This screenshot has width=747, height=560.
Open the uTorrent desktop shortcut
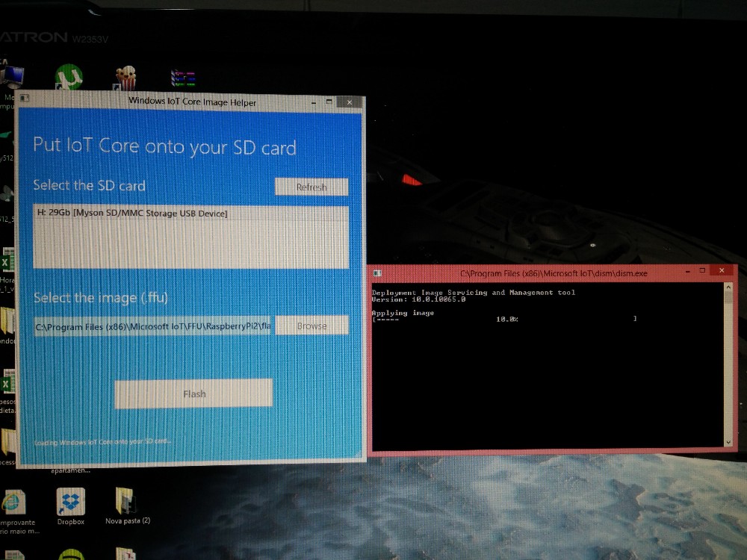69,76
